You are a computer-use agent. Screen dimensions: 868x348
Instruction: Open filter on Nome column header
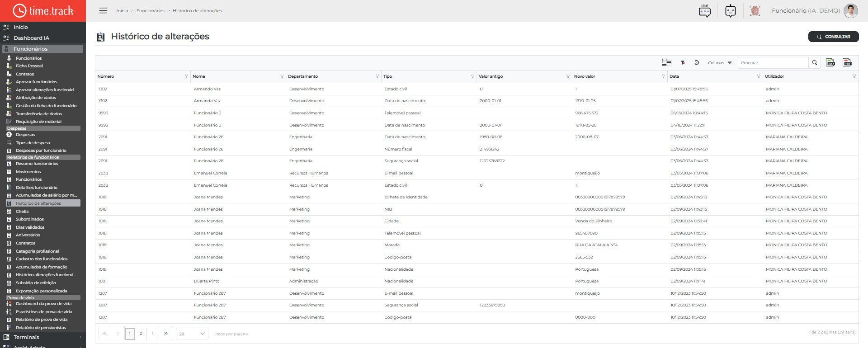click(282, 76)
